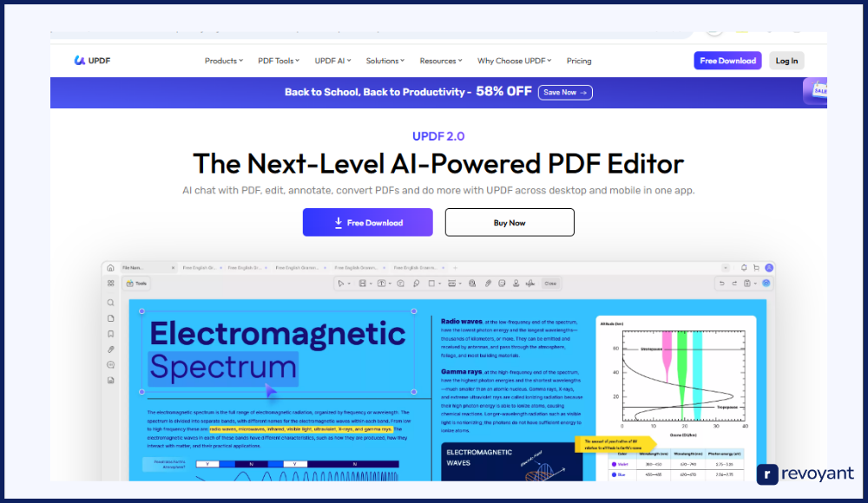Click the Buy Now button
Image resolution: width=868 pixels, height=503 pixels.
(510, 223)
